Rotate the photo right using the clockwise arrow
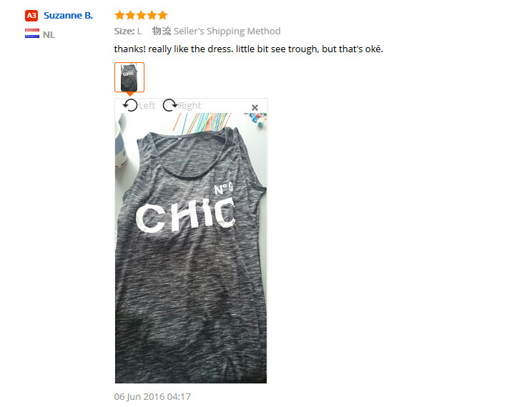Screen dimensions: 532x407 point(170,105)
